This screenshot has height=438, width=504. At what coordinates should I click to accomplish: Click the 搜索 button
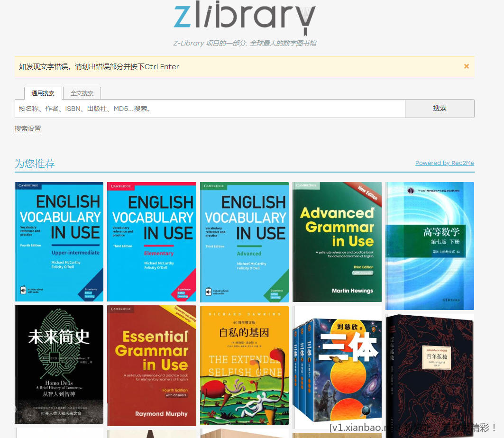coord(440,109)
